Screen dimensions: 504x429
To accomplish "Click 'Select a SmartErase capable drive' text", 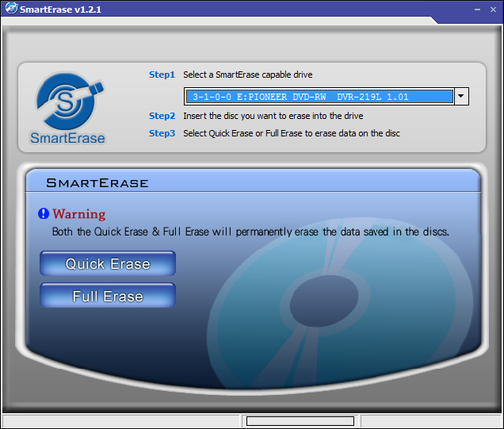I will click(x=248, y=75).
